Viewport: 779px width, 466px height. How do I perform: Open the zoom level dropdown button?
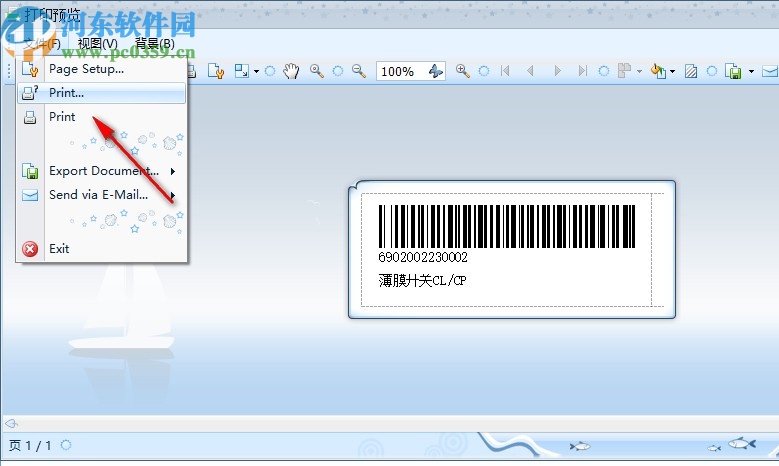(x=436, y=71)
